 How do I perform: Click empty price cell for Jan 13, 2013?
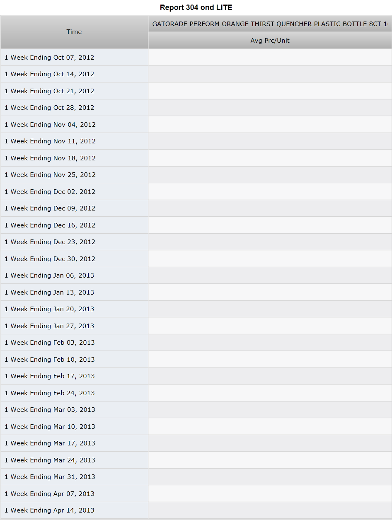(x=270, y=292)
